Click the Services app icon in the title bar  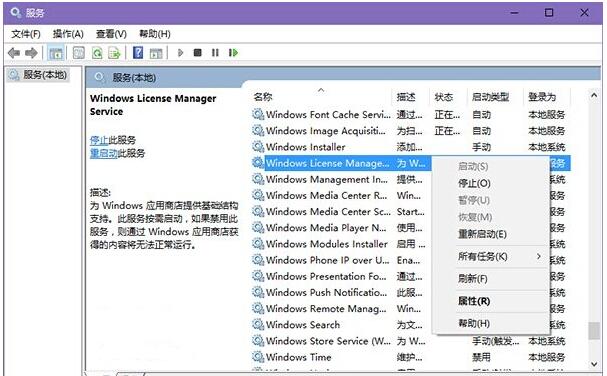coord(15,13)
